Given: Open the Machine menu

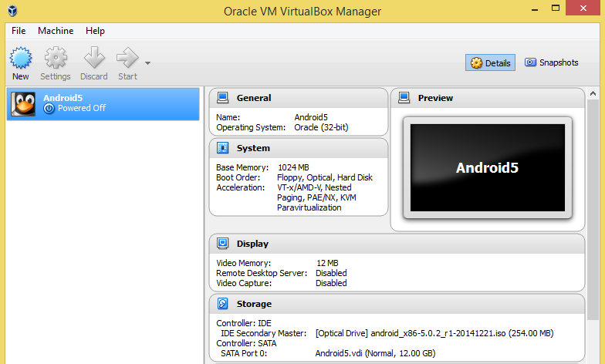Looking at the screenshot, I should [x=56, y=31].
